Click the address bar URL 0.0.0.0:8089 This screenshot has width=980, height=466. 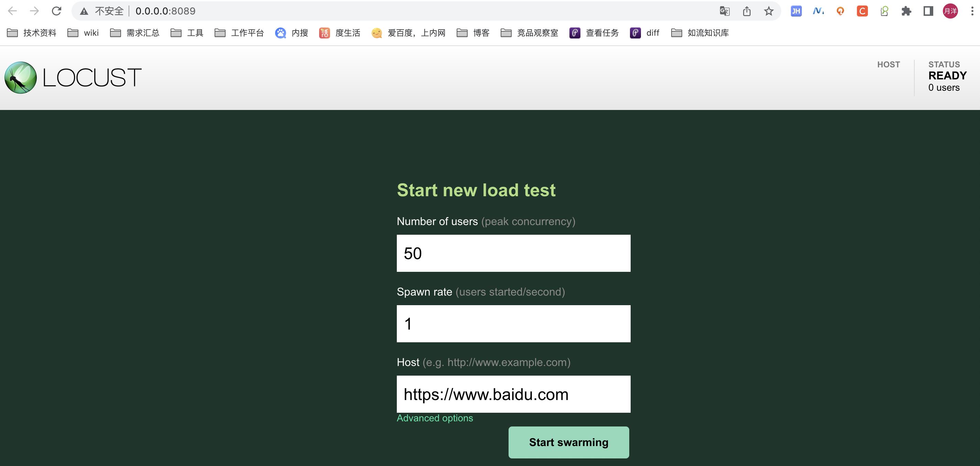click(165, 11)
